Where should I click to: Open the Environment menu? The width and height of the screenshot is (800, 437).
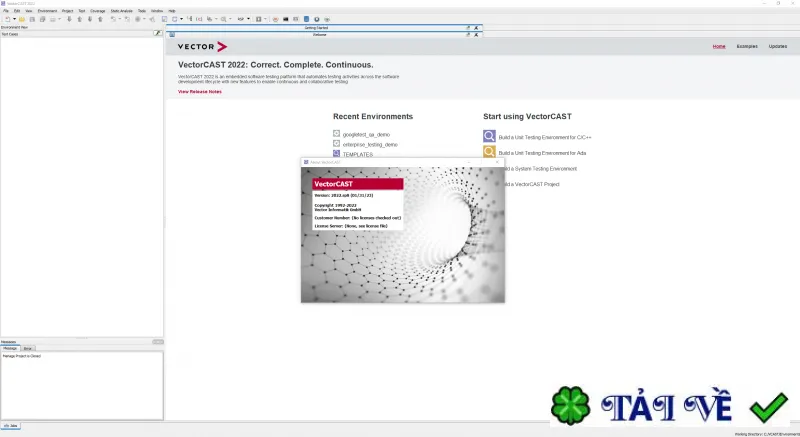coord(47,11)
